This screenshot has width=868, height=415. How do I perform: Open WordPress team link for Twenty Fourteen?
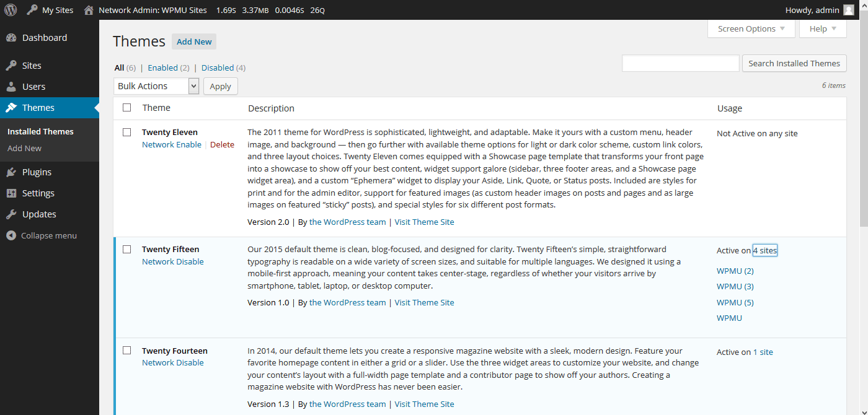[x=347, y=404]
